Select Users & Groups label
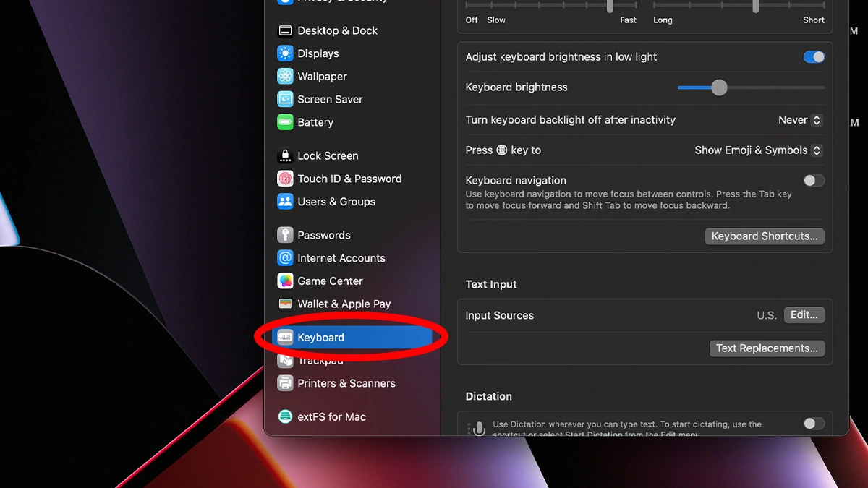 pyautogui.click(x=336, y=202)
